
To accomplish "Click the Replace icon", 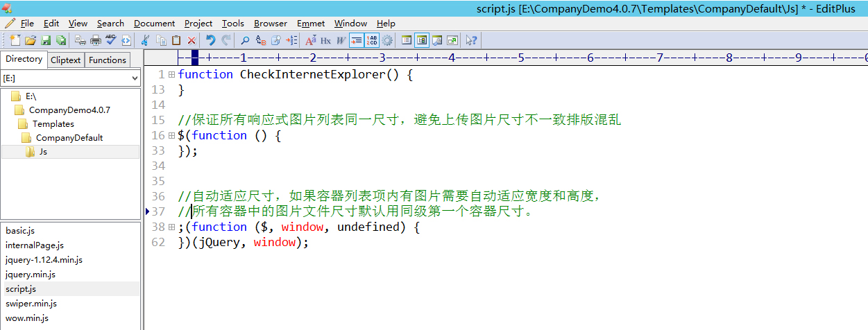I will tap(261, 40).
